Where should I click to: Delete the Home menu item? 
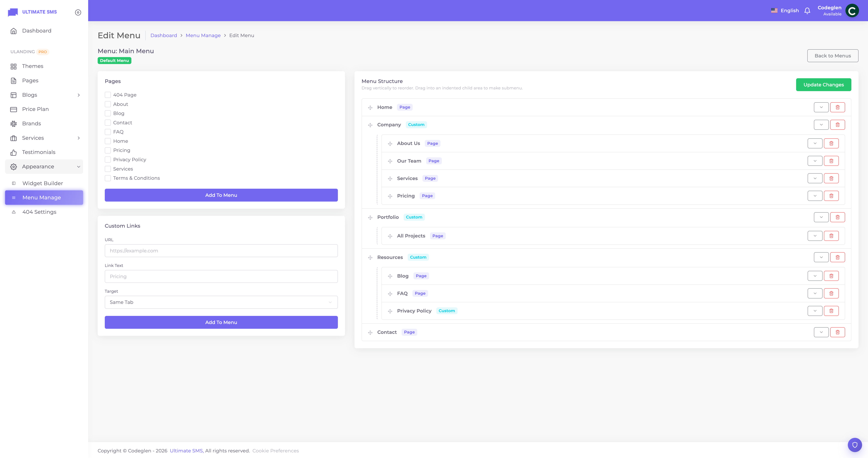837,107
